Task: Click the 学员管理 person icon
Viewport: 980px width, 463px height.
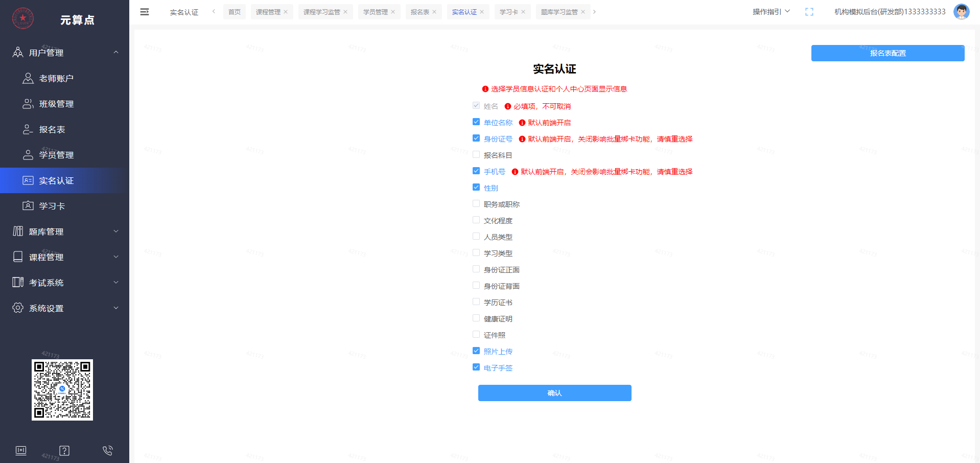Action: [28, 154]
